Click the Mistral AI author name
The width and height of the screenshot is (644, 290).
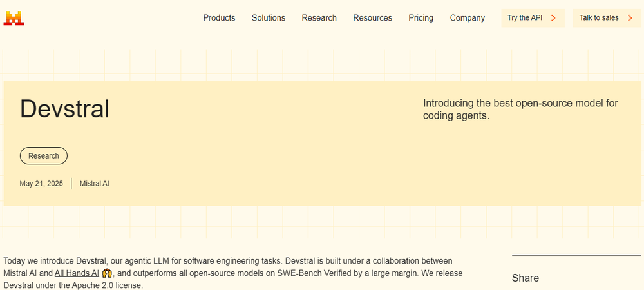tap(95, 184)
